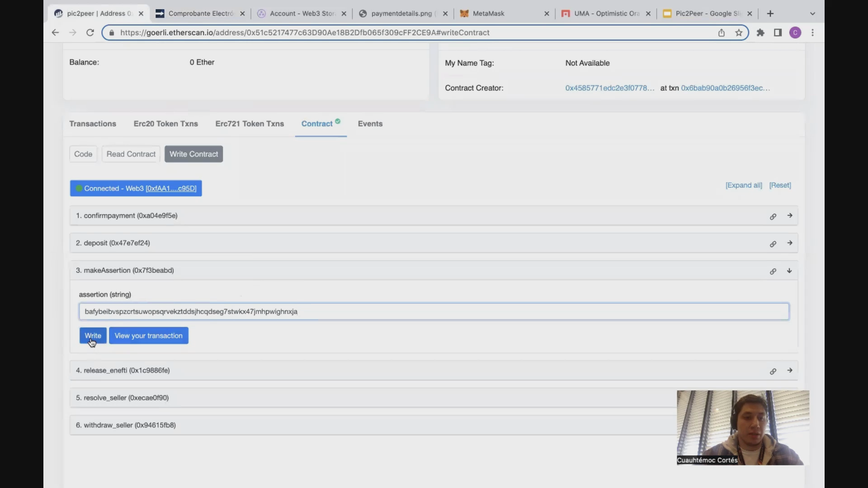Close the Pic2Peer - Google Slides tab

[x=750, y=14]
